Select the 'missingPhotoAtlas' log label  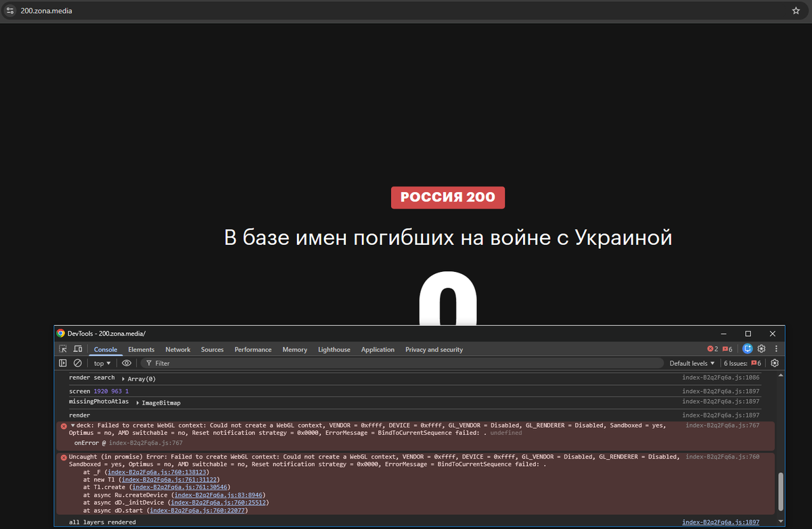99,401
